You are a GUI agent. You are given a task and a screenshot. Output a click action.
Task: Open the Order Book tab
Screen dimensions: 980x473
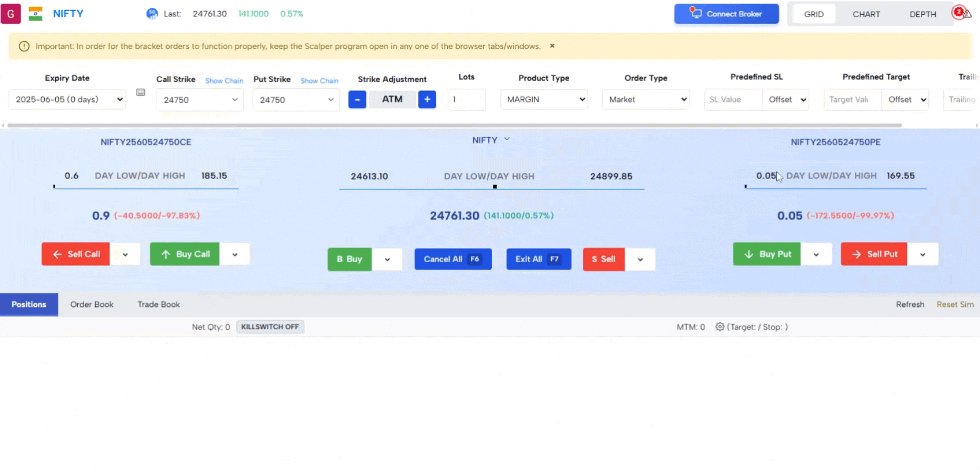click(92, 304)
